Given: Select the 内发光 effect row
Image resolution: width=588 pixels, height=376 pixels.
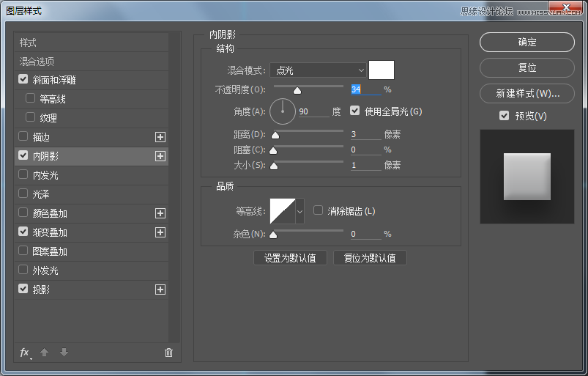Looking at the screenshot, I should tap(91, 175).
